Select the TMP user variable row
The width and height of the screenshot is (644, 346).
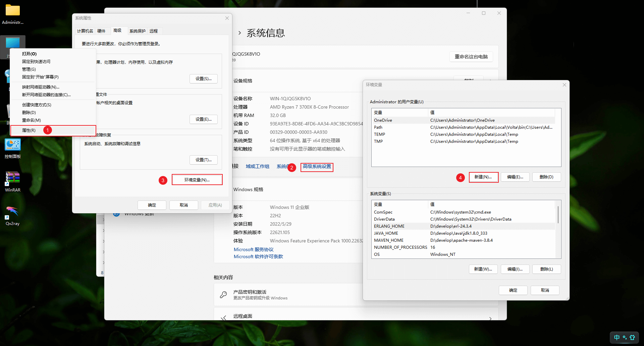pyautogui.click(x=463, y=141)
